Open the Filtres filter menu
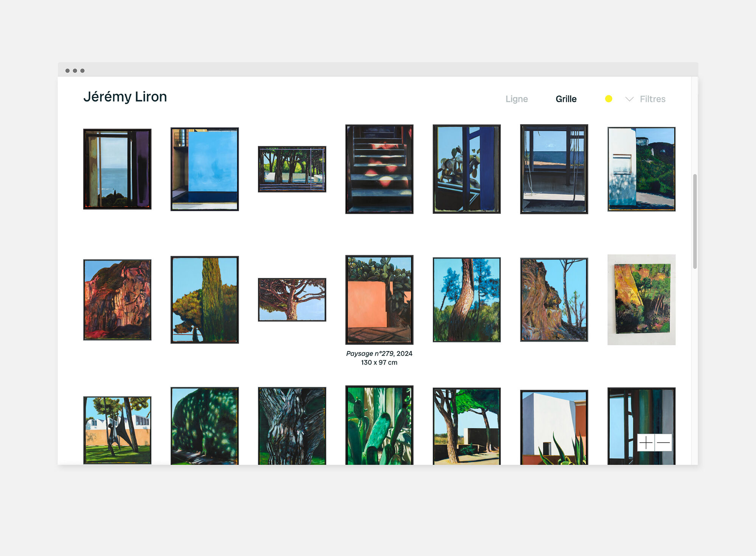 652,99
